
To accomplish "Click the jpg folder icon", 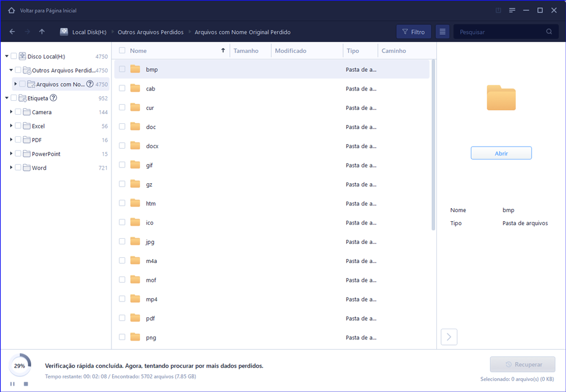I will [135, 242].
